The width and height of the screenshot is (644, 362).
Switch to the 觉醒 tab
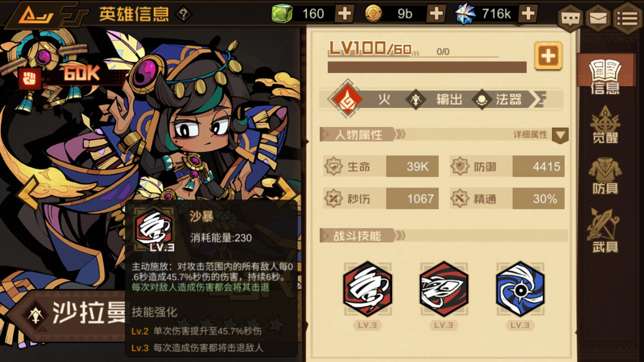pos(605,125)
